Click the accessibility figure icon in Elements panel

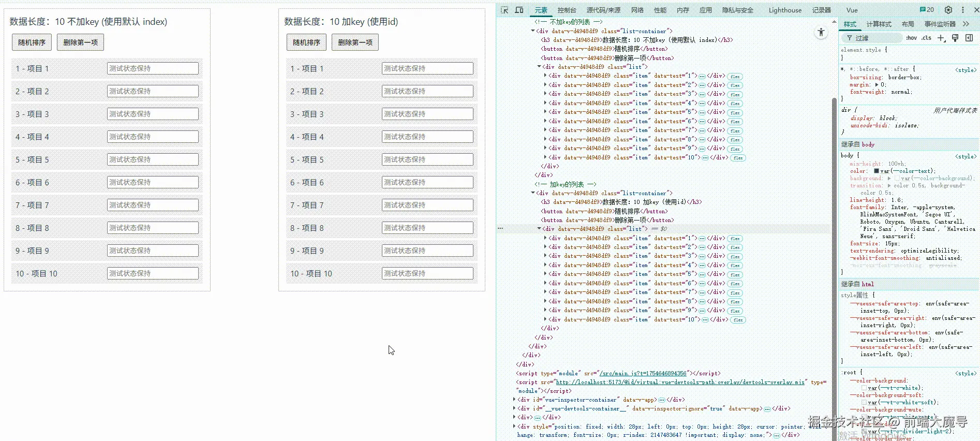pos(821,33)
